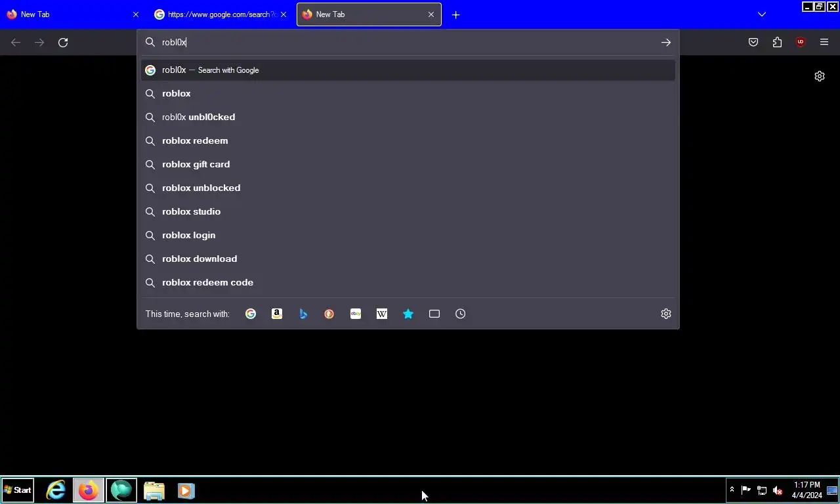Open Extensions puzzle icon
This screenshot has height=504, width=840.
click(x=777, y=42)
